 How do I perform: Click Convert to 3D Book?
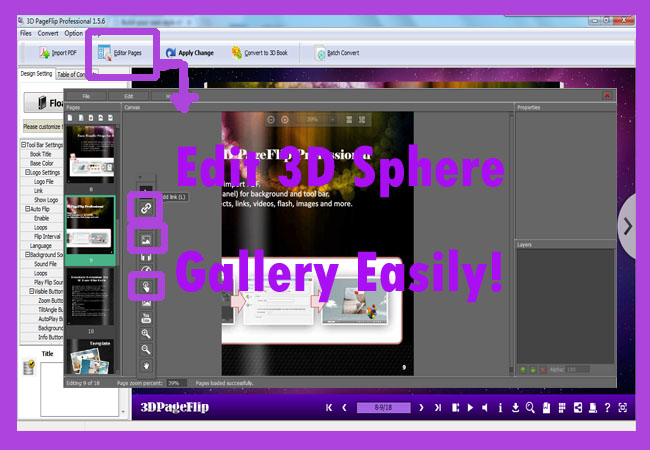coord(260,53)
